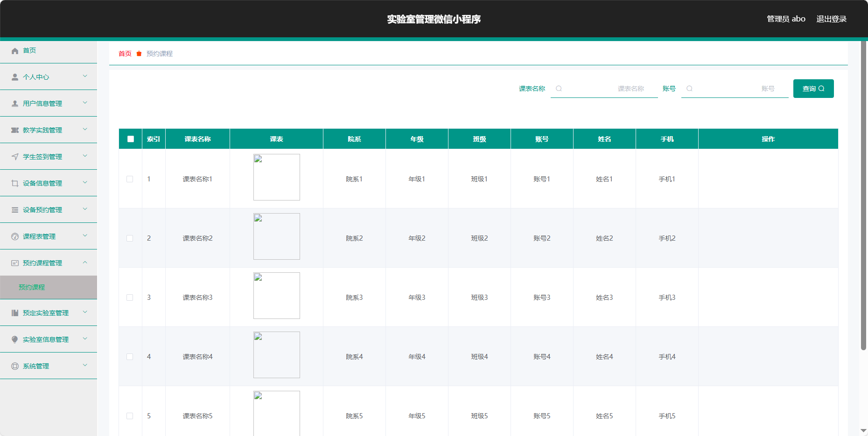Expand 学生签到管理 with its chevron arrow
This screenshot has width=868, height=436.
[x=85, y=156]
